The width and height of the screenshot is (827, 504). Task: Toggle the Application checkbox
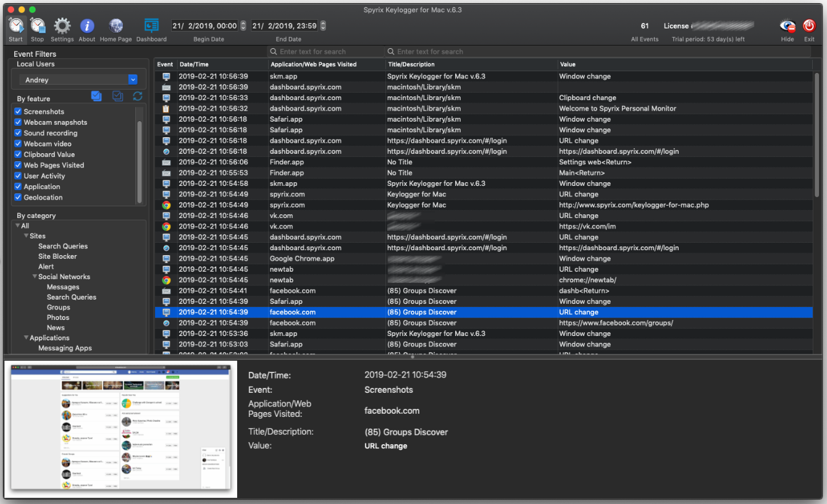point(18,187)
